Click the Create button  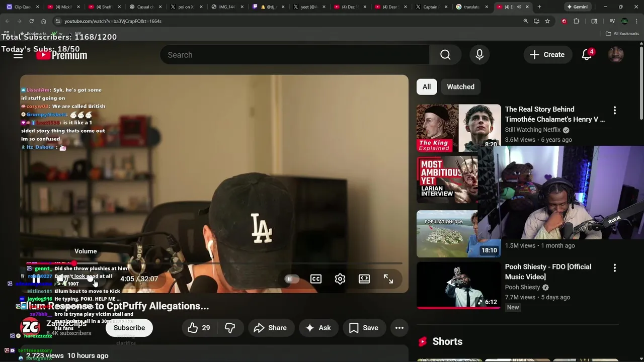(547, 55)
